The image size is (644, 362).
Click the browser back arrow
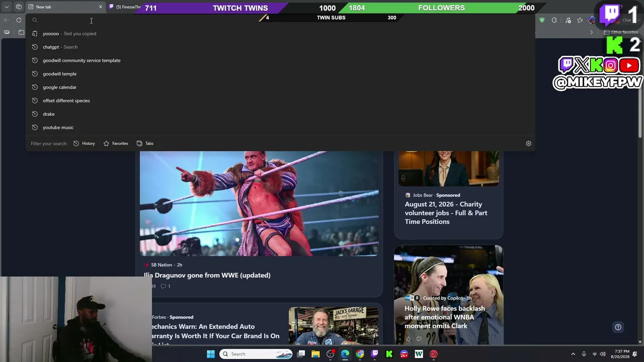(x=7, y=20)
